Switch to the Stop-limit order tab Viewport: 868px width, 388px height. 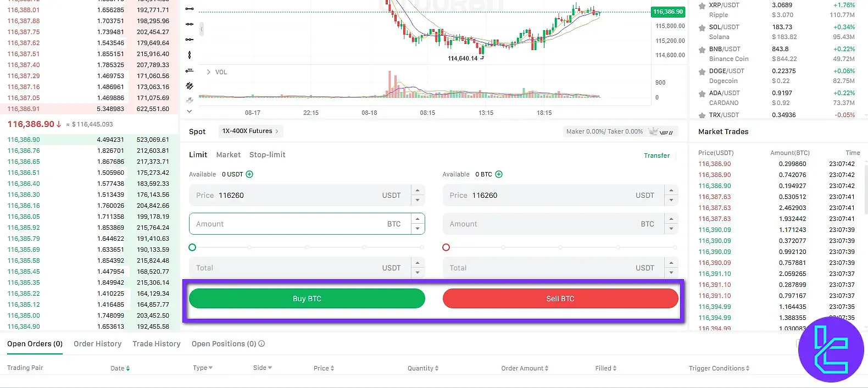click(x=268, y=154)
